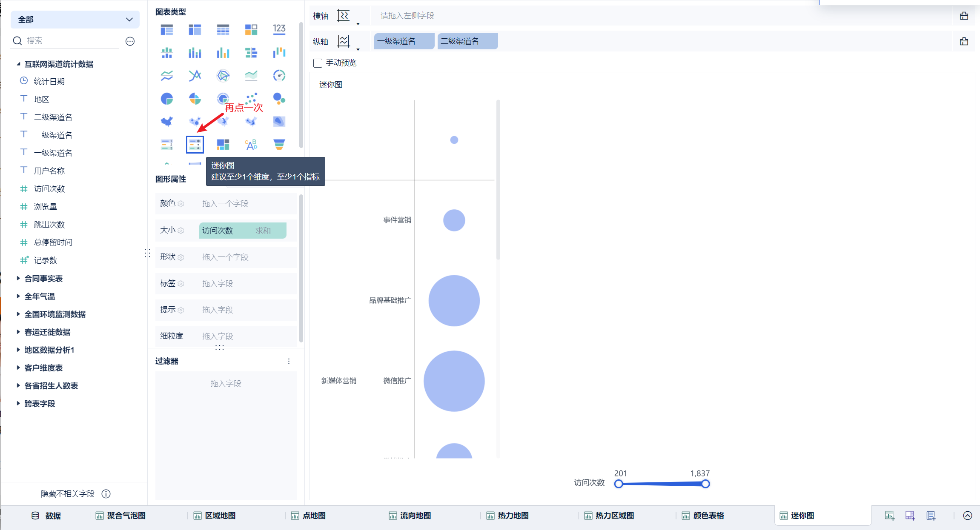Select the radar chart type icon
Image resolution: width=980 pixels, height=530 pixels.
(x=223, y=76)
